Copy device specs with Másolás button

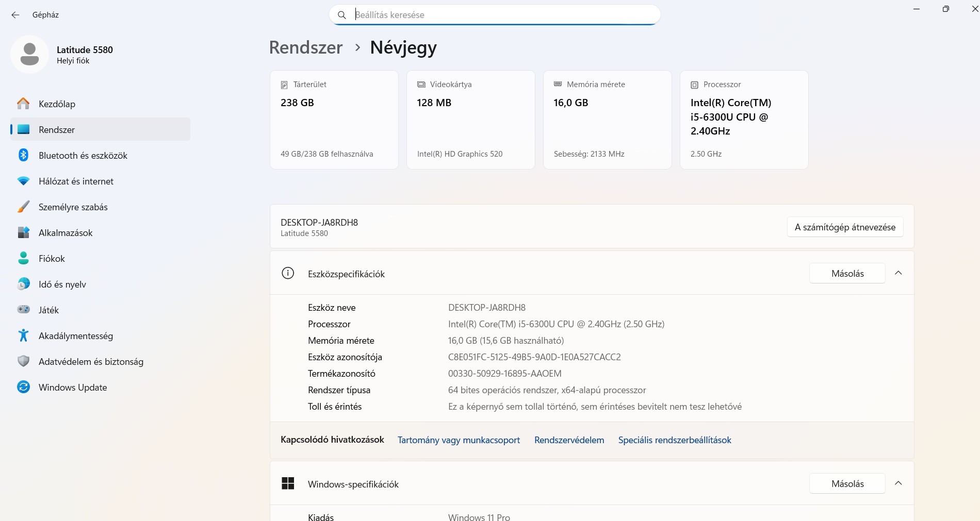point(847,274)
